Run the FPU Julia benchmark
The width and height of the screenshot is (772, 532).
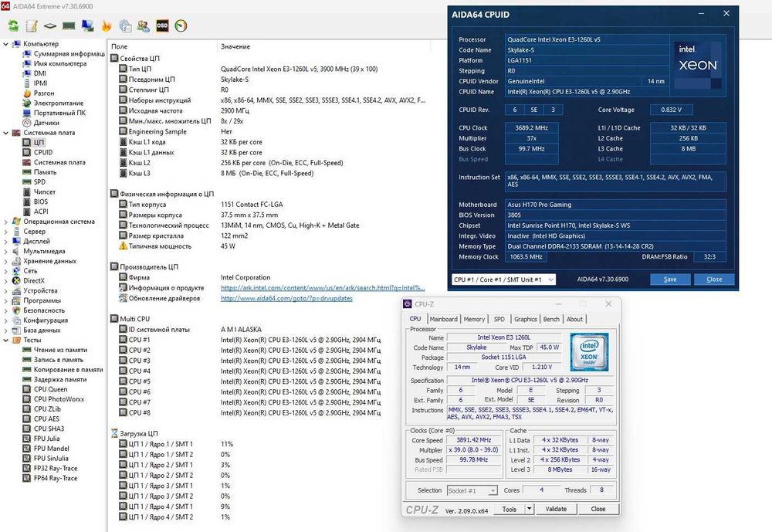[x=47, y=439]
